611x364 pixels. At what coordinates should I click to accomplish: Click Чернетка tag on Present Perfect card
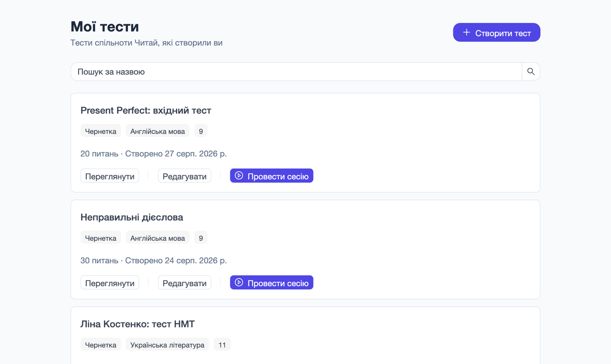tap(101, 131)
